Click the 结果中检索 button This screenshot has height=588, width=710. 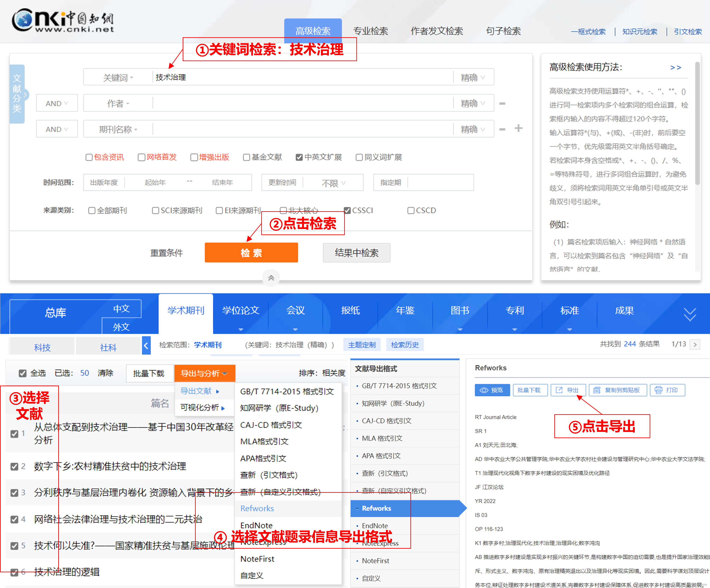click(x=356, y=253)
